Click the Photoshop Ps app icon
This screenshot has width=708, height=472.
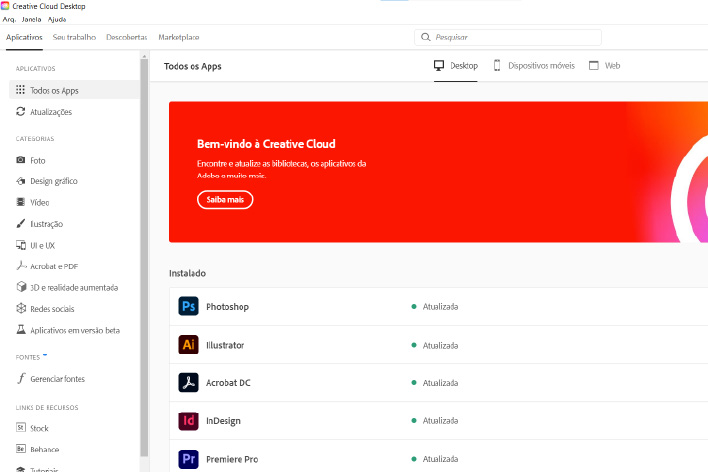pyautogui.click(x=188, y=306)
